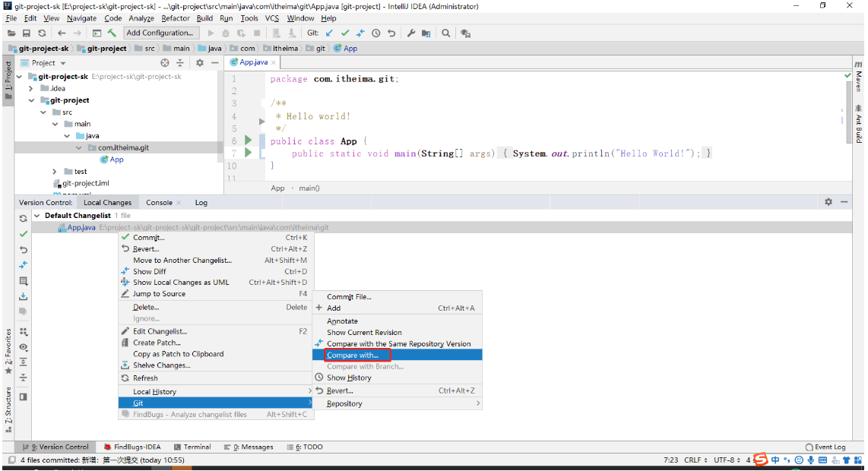Screen dimensions: 868x471
Task: Select the Local Changes tab
Action: pos(107,203)
